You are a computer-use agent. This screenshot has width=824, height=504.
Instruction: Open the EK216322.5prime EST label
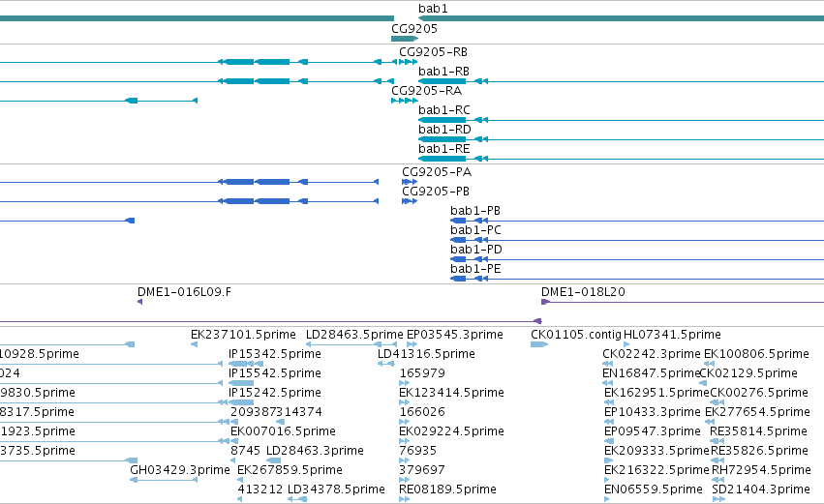[656, 470]
